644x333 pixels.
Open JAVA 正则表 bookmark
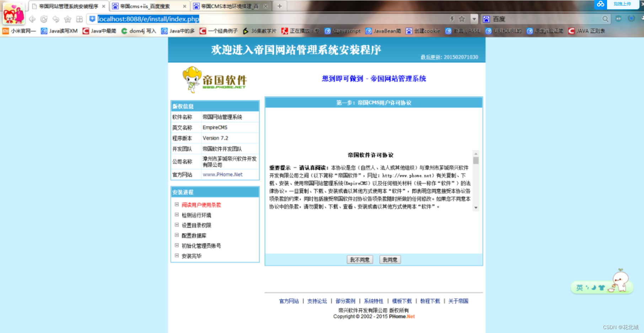[x=587, y=31]
